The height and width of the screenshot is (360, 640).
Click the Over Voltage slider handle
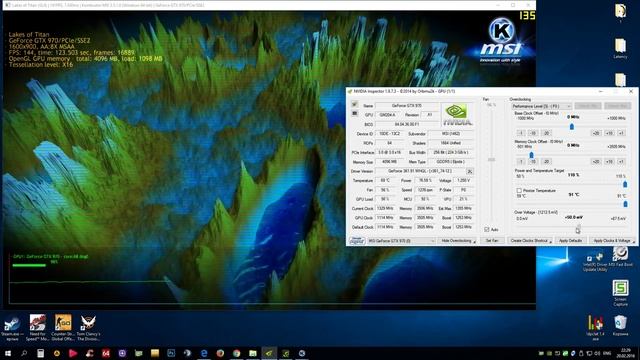pyautogui.click(x=578, y=227)
